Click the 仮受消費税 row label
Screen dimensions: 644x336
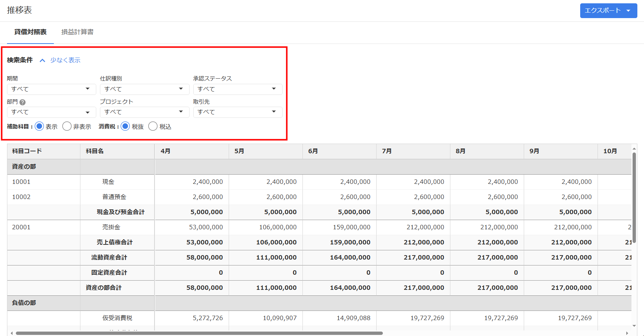(x=117, y=318)
